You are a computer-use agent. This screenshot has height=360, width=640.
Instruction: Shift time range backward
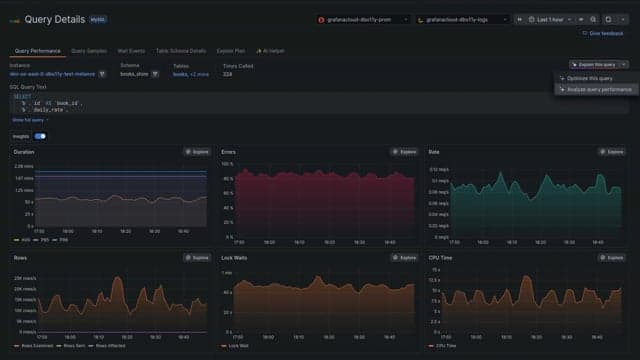520,20
